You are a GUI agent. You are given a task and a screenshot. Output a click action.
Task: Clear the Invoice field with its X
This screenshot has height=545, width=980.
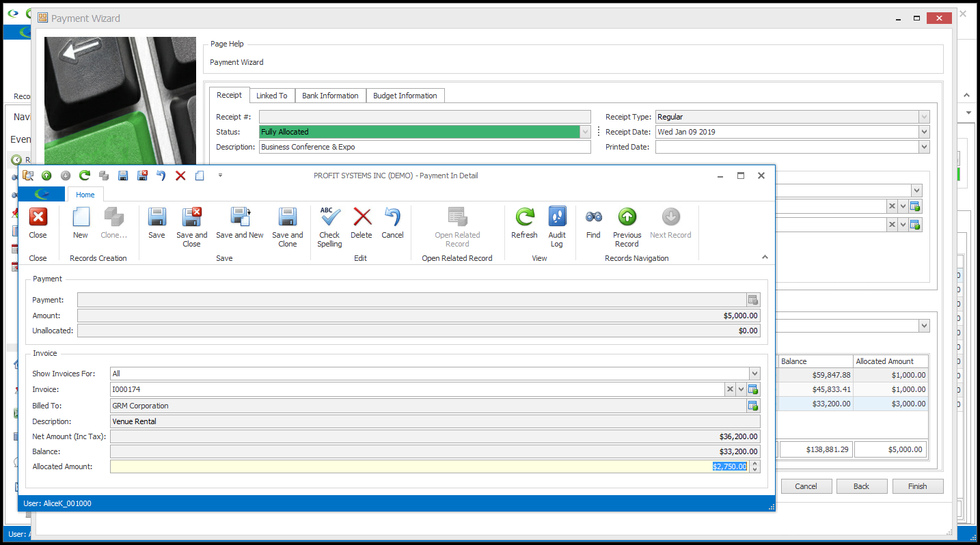point(730,389)
